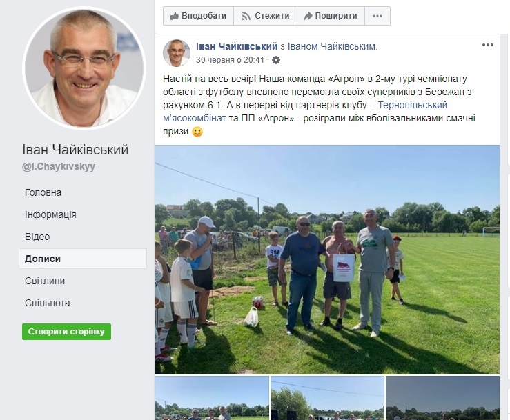Click the small author avatar in post
Image resolution: width=510 pixels, height=420 pixels.
point(176,53)
